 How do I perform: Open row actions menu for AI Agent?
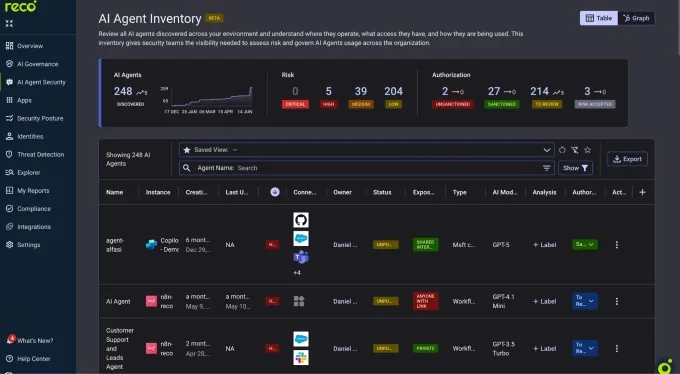[x=617, y=301]
